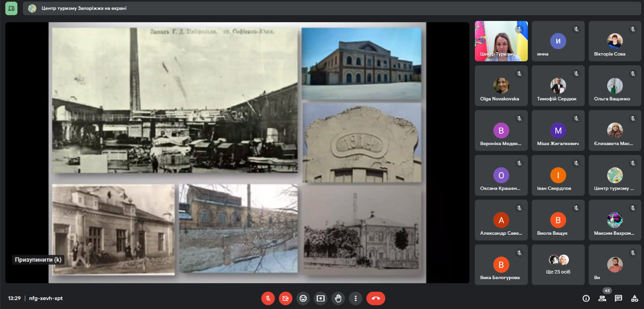Select the Центр Туризму video tile
The image size is (644, 309).
click(x=501, y=41)
